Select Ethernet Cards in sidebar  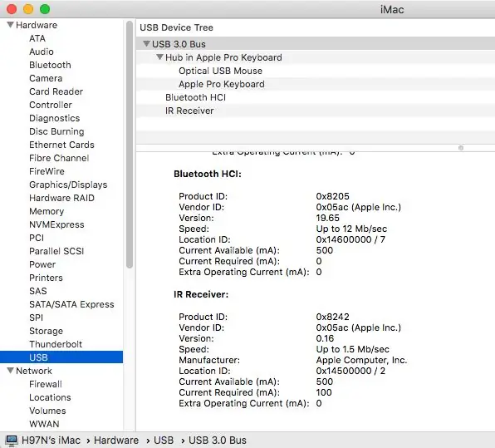coord(61,145)
